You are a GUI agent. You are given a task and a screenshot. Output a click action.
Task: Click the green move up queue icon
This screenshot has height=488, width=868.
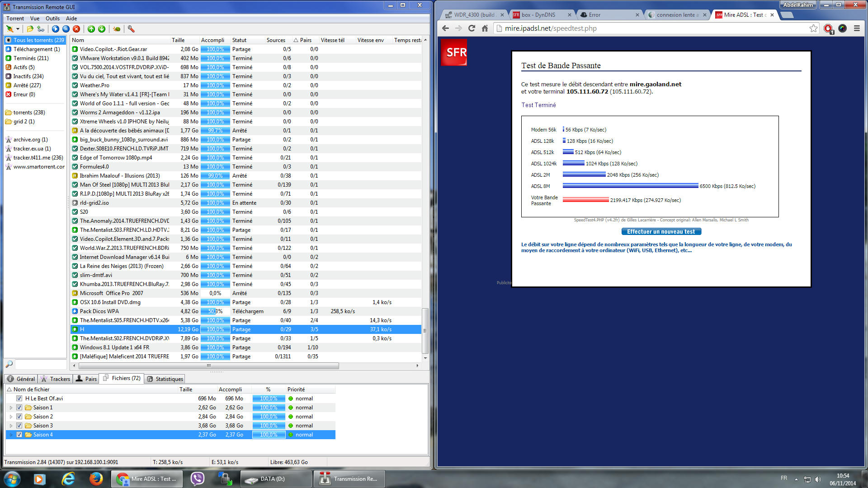[x=91, y=29]
